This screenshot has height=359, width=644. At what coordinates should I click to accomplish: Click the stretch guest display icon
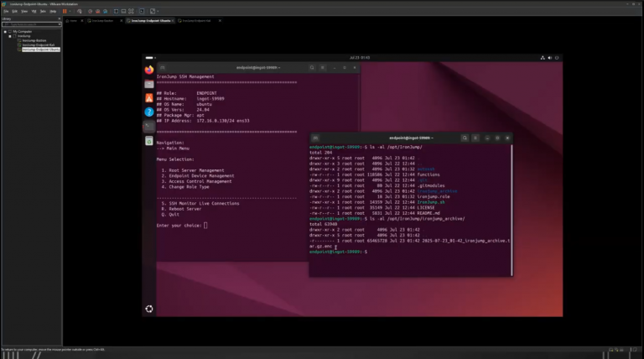[x=153, y=11]
